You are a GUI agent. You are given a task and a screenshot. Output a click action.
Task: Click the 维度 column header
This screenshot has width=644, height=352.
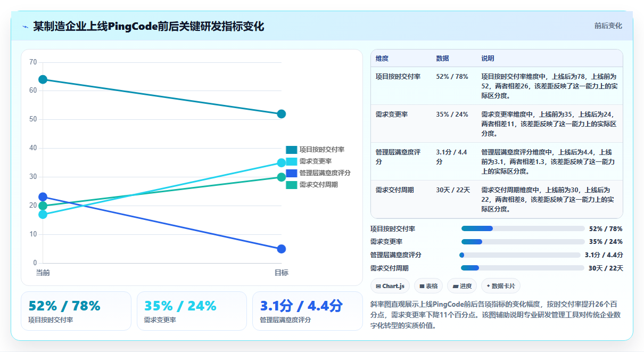pyautogui.click(x=382, y=58)
